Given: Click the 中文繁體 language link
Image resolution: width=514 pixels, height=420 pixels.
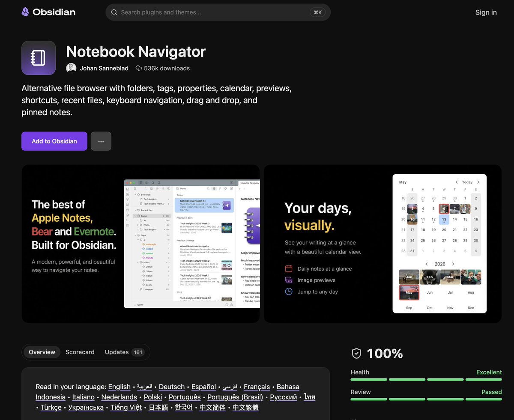Looking at the screenshot, I should (245, 407).
